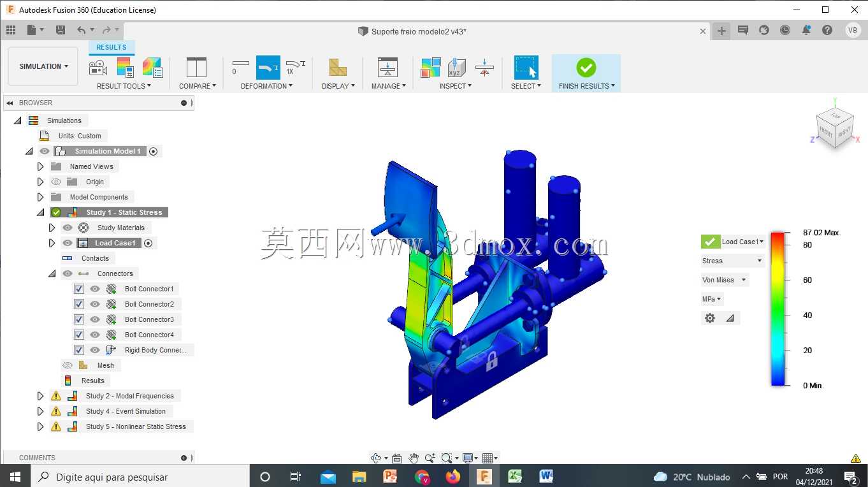
Task: Redo the last action
Action: (x=110, y=30)
